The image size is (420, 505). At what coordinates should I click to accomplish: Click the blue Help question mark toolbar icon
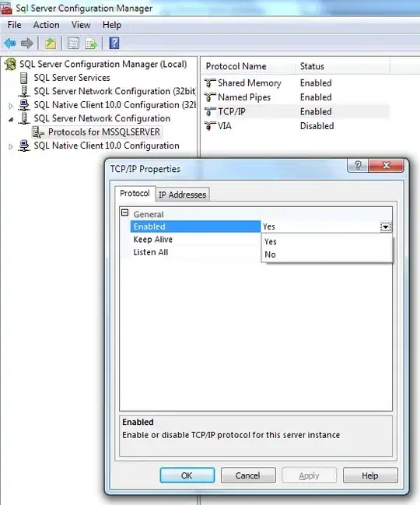tap(114, 43)
